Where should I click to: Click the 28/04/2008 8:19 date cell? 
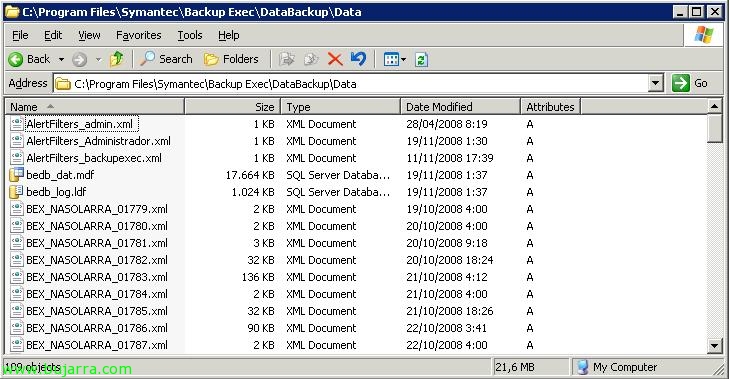pyautogui.click(x=447, y=124)
